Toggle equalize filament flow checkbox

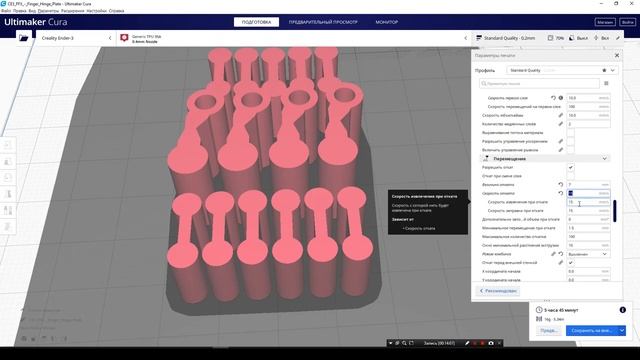point(571,133)
